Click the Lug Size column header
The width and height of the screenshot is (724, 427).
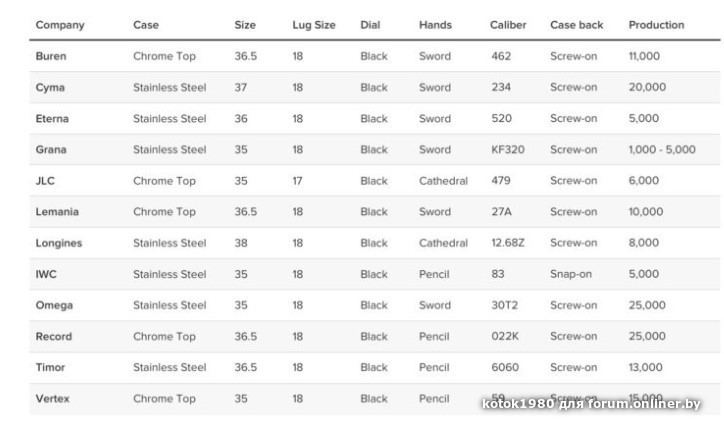[313, 24]
